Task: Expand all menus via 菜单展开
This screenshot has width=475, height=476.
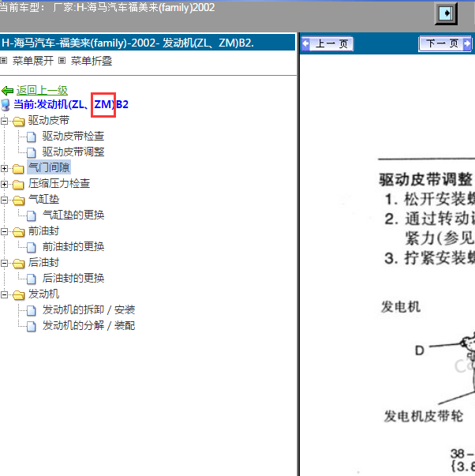Action: tap(33, 61)
